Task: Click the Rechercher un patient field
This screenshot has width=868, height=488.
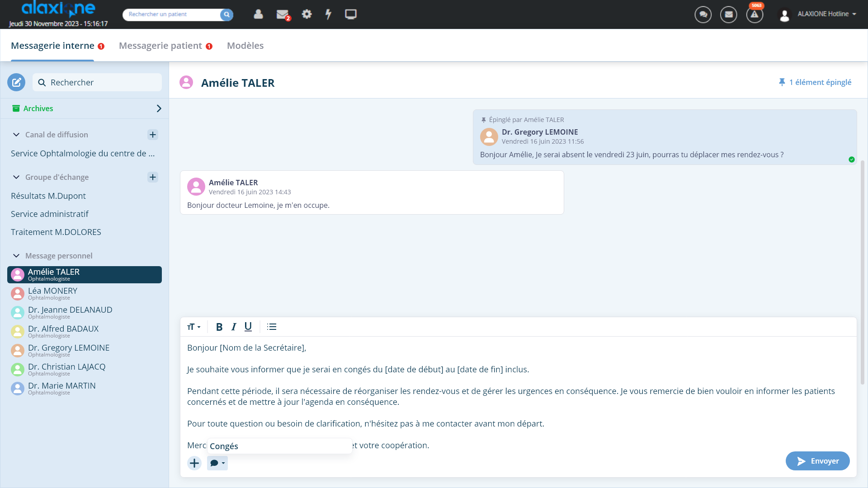Action: coord(172,14)
